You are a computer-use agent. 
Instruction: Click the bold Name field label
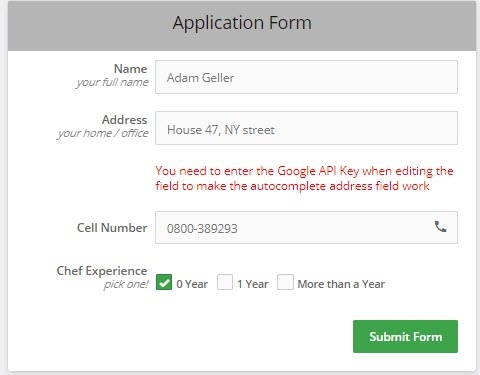(130, 69)
